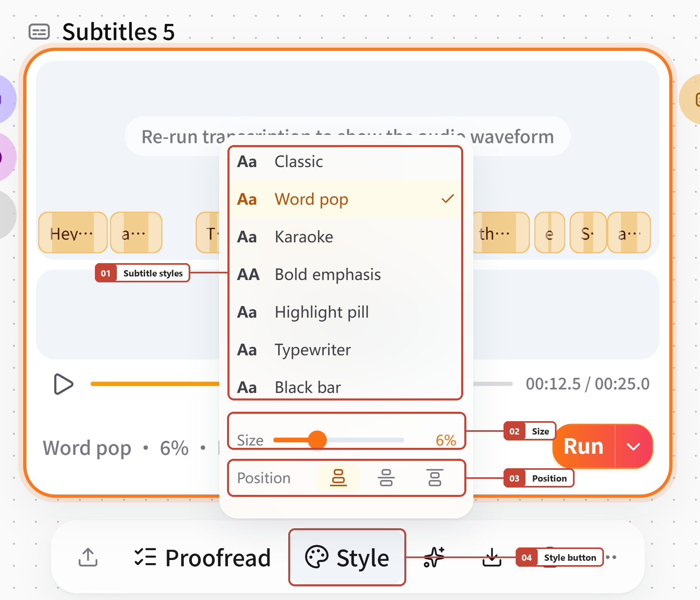Click the Subtitles 5 title

click(118, 32)
